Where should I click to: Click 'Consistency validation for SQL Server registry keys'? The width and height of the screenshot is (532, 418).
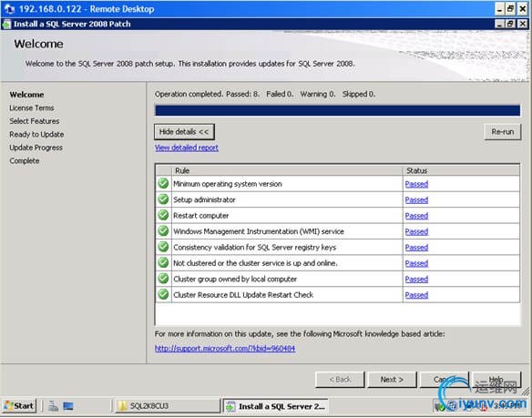coord(254,248)
